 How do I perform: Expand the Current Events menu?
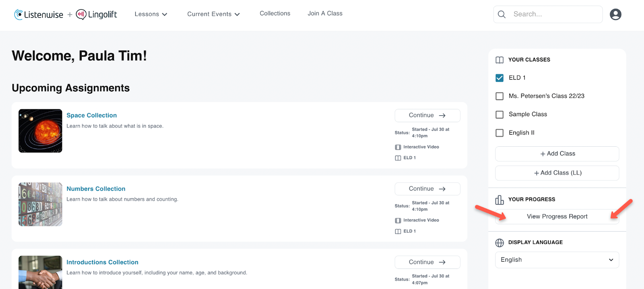click(213, 14)
